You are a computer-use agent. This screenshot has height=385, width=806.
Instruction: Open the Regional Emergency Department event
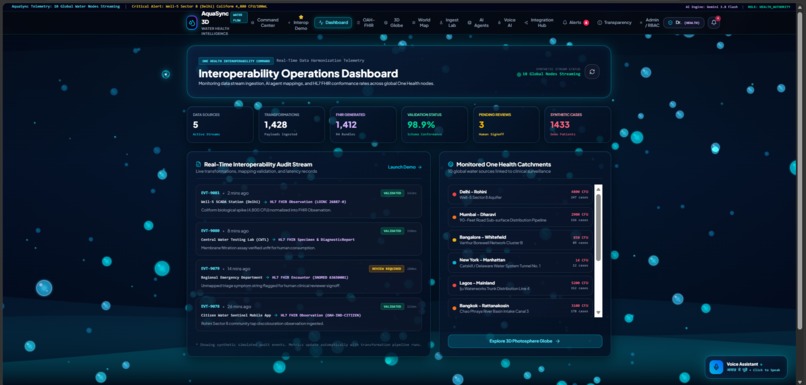pos(308,277)
